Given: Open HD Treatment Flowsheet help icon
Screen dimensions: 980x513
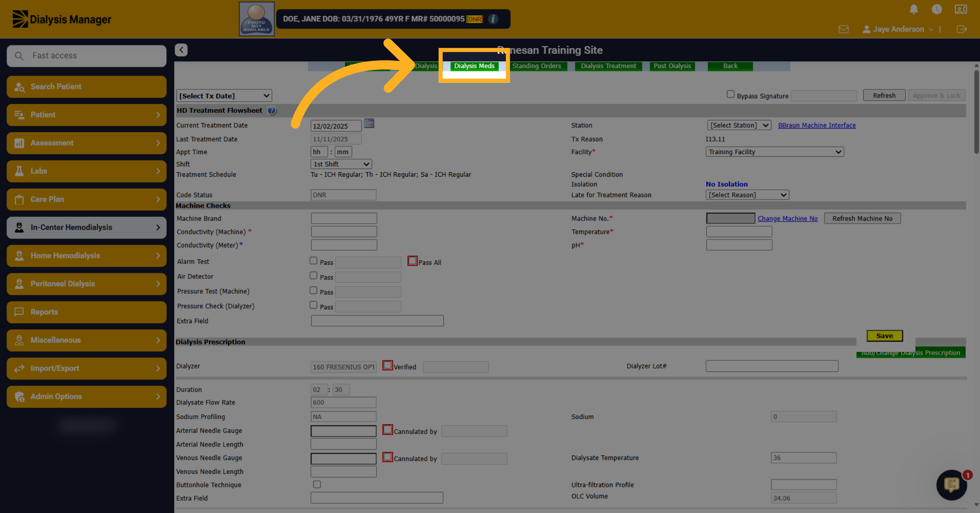Looking at the screenshot, I should point(272,111).
